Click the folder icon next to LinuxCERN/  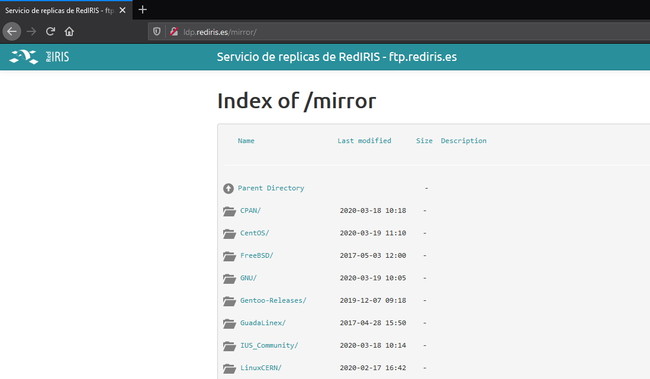click(x=229, y=368)
